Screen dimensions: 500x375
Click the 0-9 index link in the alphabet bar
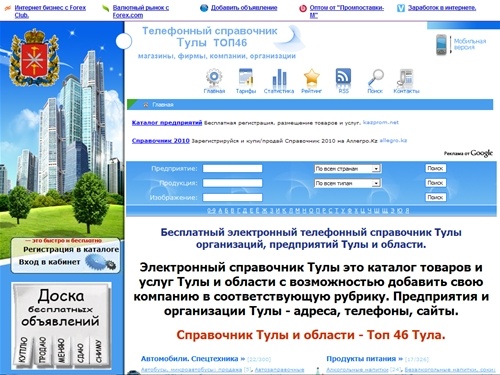pyautogui.click(x=212, y=211)
